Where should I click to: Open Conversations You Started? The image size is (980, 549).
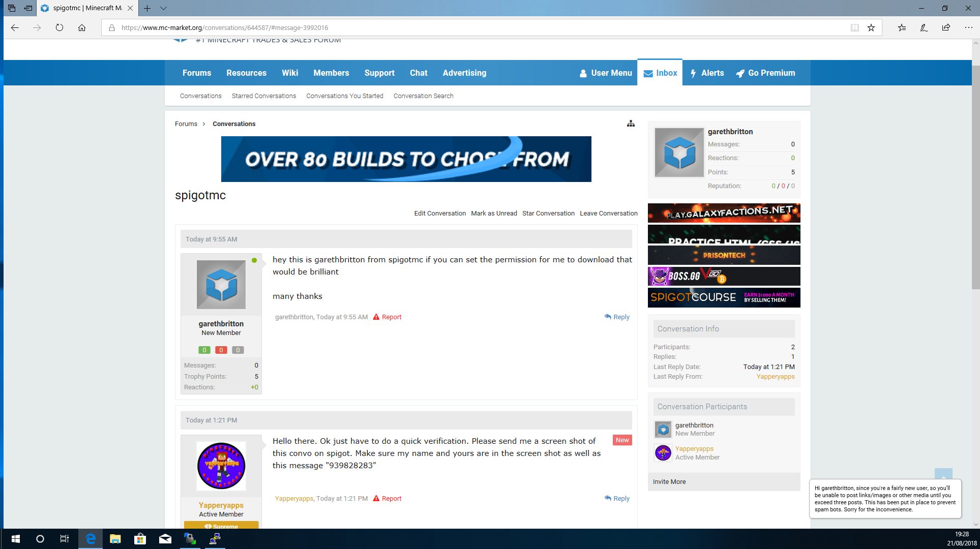(x=344, y=96)
